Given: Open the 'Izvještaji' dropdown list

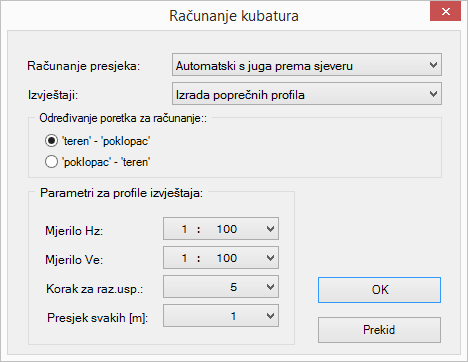Looking at the screenshot, I should click(x=307, y=94).
